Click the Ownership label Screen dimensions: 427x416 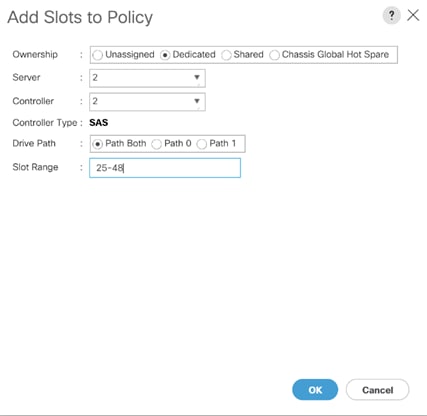click(x=35, y=54)
